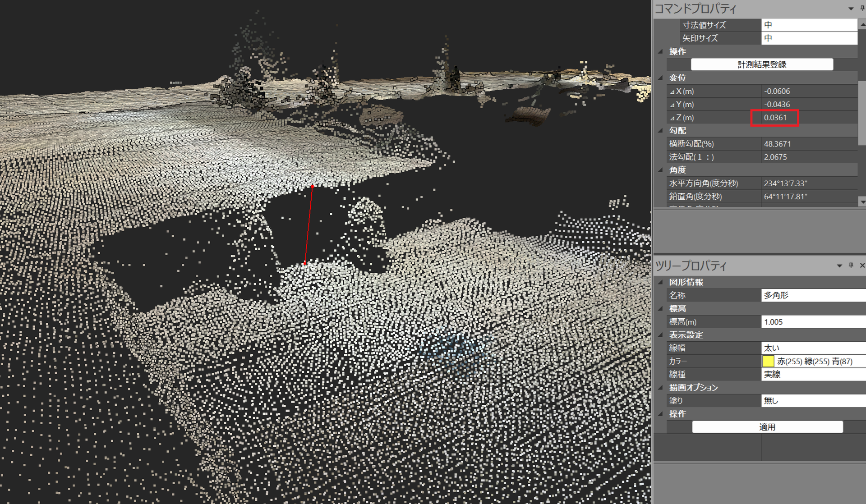Edit the 標高(m) field value 1.005
The image size is (866, 504).
pyautogui.click(x=814, y=322)
